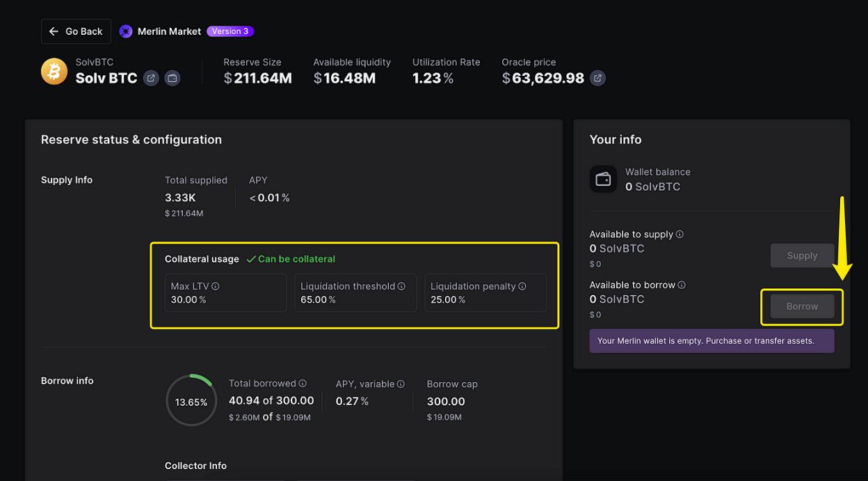The image size is (868, 481).
Task: Click Borrow cap value 300.00
Action: pyautogui.click(x=446, y=402)
